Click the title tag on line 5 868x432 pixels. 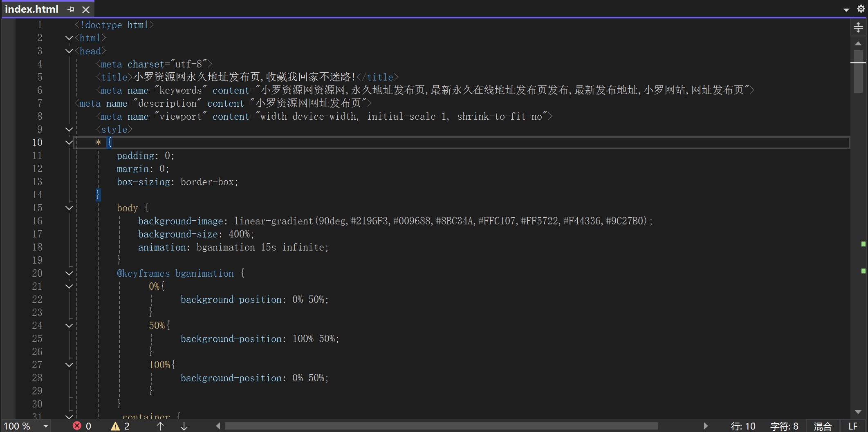[247, 77]
